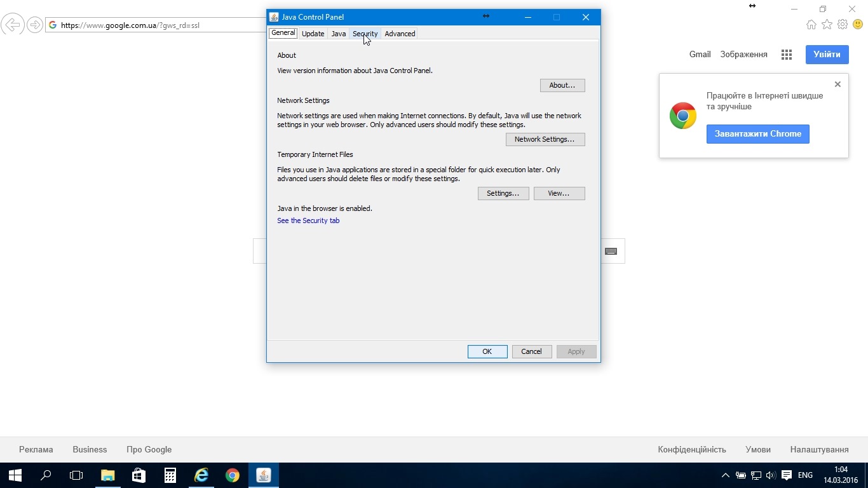Go back in Internet Explorer
This screenshot has width=868, height=488.
(12, 25)
